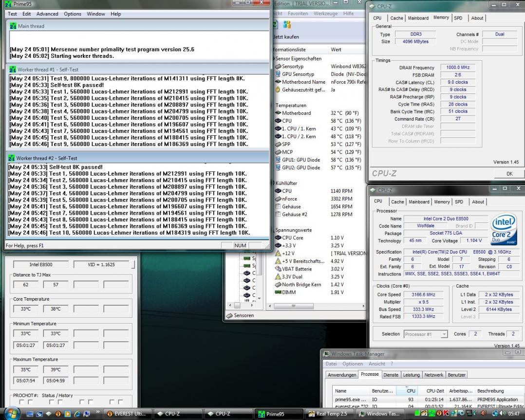The height and width of the screenshot is (420, 525).
Task: Select the '1. CPU / 2. Kern' temperature row
Action: [x=319, y=137]
